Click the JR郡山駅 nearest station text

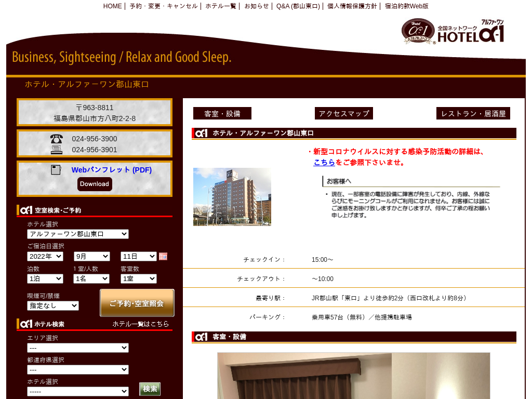pos(389,298)
